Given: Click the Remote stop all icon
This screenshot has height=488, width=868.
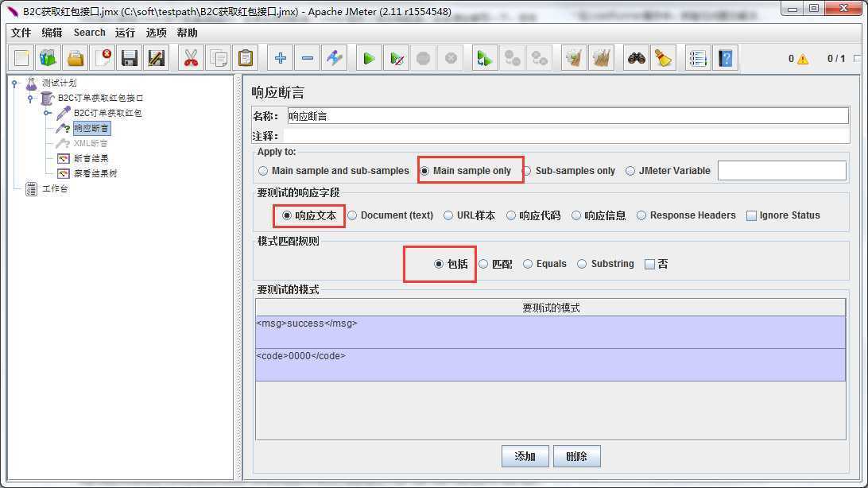Looking at the screenshot, I should [512, 57].
